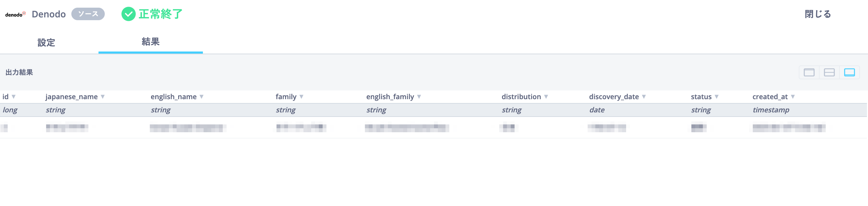868x206 pixels.
Task: Open the english_name column filter arrow
Action: (202, 97)
